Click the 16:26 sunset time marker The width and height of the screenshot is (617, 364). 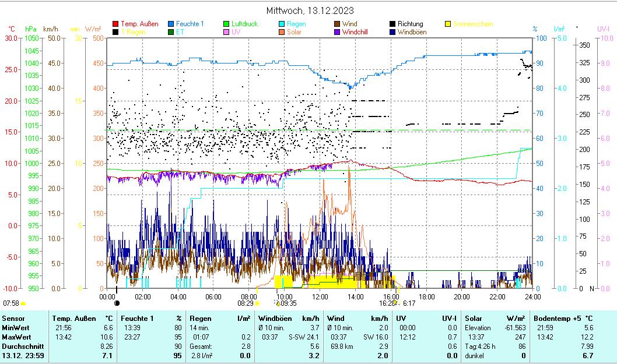(x=387, y=303)
